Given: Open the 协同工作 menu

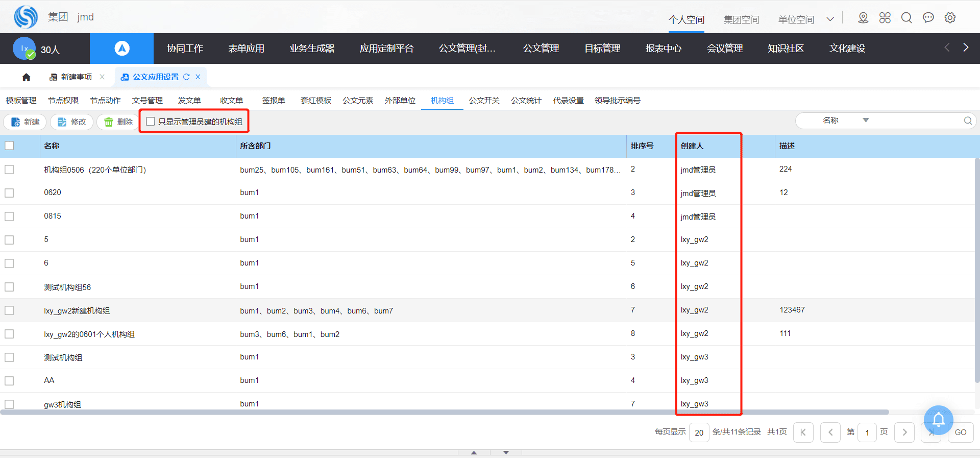Looking at the screenshot, I should [185, 49].
